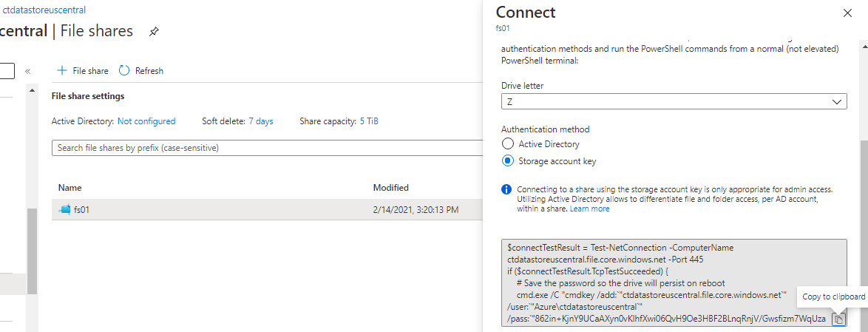This screenshot has height=332, width=868.
Task: Add a new File share
Action: pyautogui.click(x=83, y=71)
